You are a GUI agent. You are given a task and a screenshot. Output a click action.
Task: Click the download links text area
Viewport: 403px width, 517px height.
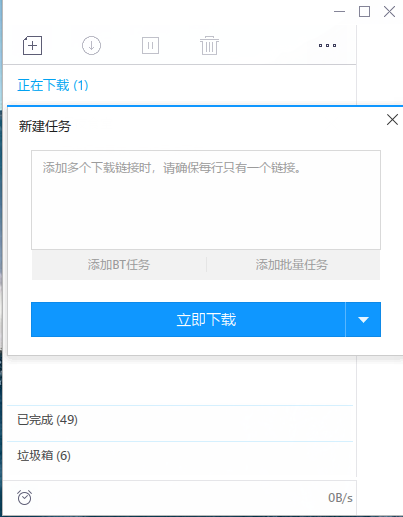click(206, 200)
